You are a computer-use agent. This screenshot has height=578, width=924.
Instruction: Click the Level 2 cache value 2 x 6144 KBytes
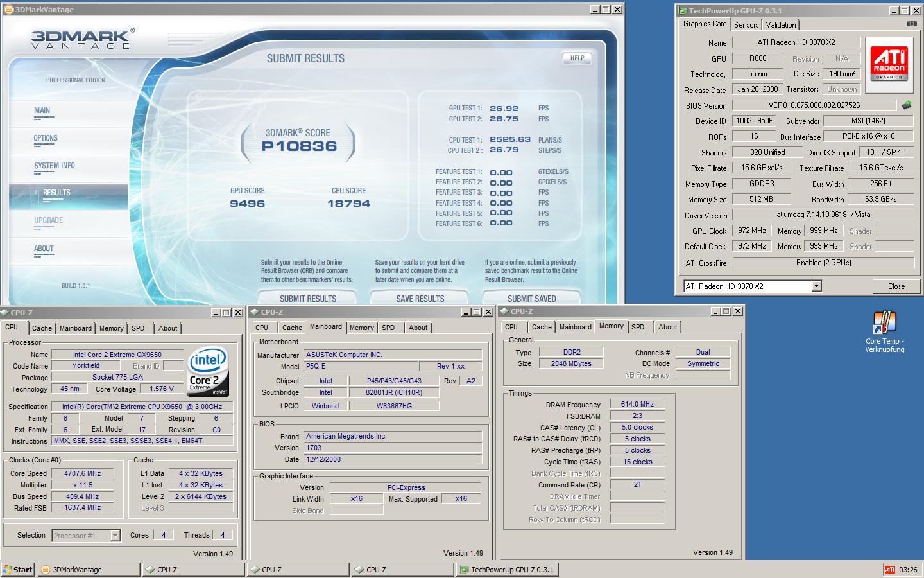click(x=201, y=496)
